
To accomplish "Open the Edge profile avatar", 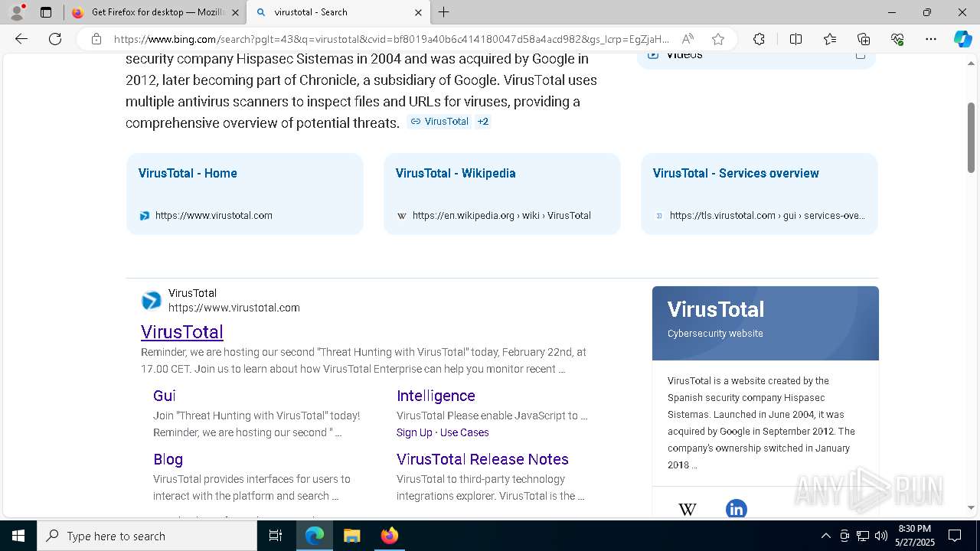I will pos(17,12).
